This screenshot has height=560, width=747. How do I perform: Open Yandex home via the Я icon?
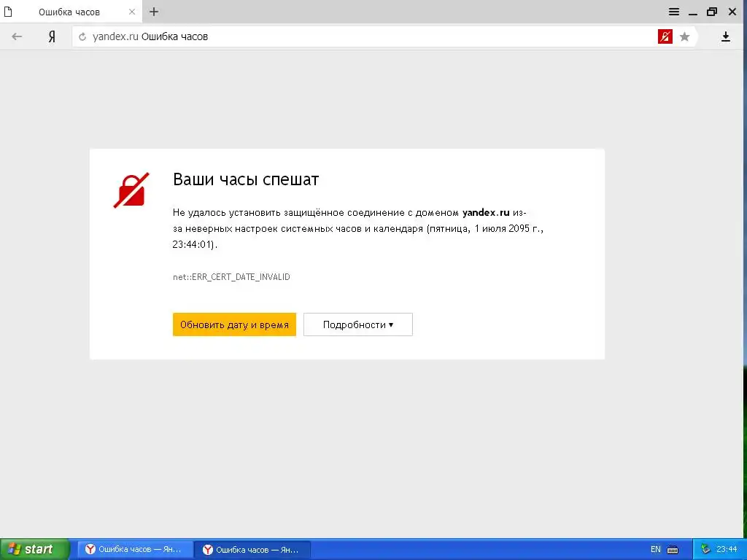pyautogui.click(x=52, y=36)
